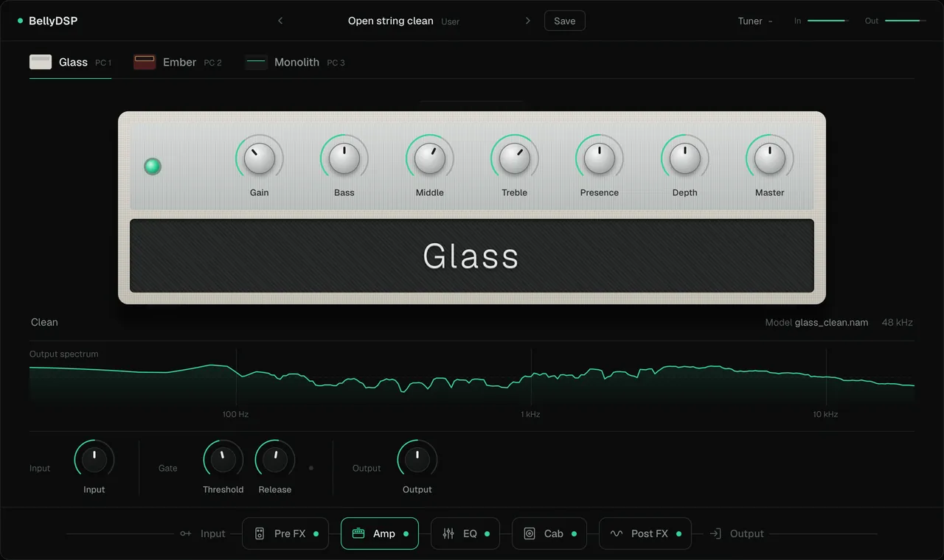This screenshot has height=560, width=944.
Task: Save the current preset
Action: (x=565, y=21)
